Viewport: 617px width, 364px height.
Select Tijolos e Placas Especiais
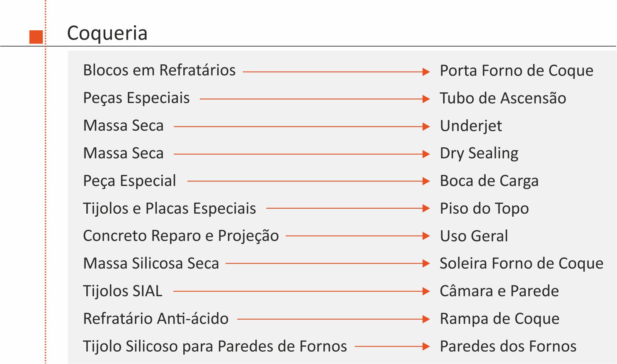169,209
